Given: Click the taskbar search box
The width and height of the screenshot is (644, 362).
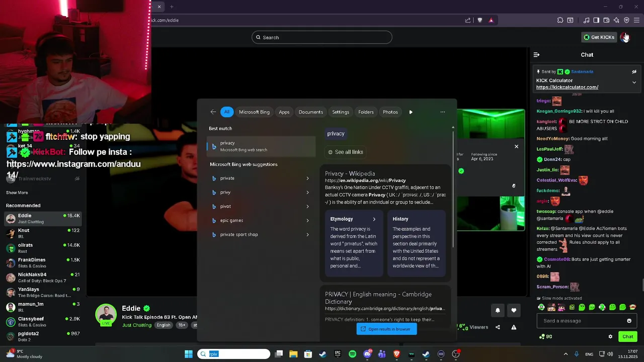Looking at the screenshot, I should [233, 354].
